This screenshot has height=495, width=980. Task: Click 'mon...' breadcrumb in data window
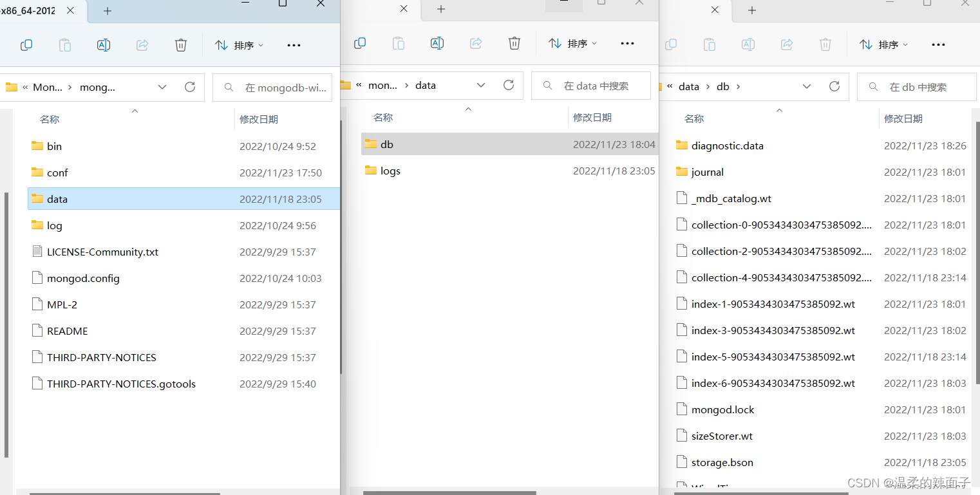click(x=383, y=85)
